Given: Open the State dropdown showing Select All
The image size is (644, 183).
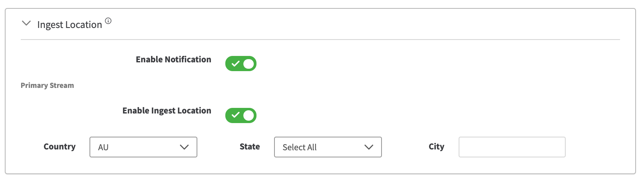Looking at the screenshot, I should [x=328, y=147].
